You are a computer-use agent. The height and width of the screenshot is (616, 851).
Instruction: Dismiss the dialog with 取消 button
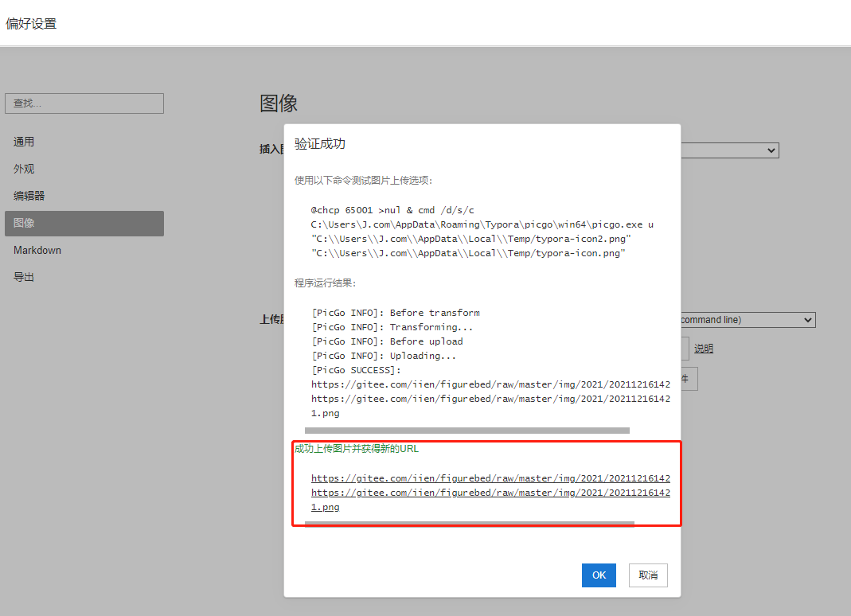pos(648,575)
